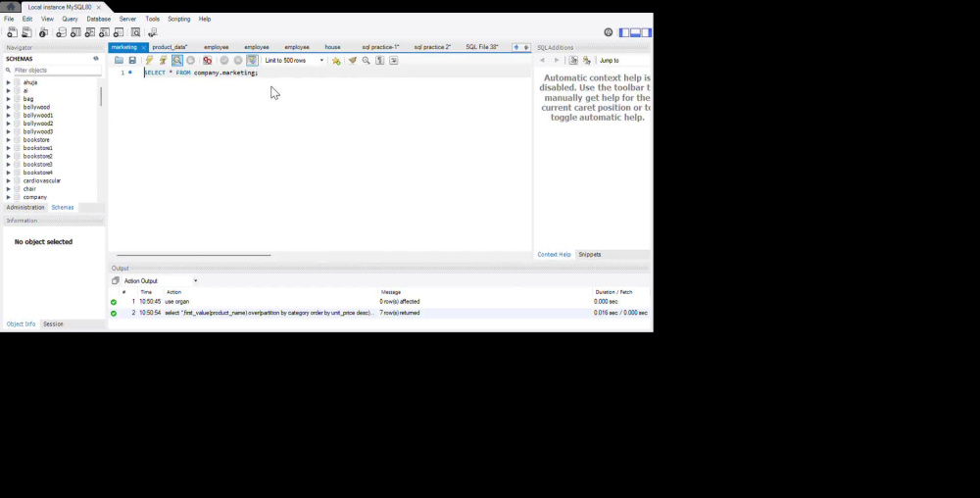Viewport: 980px width, 498px height.
Task: Click the Filter objects search field
Action: (x=56, y=71)
